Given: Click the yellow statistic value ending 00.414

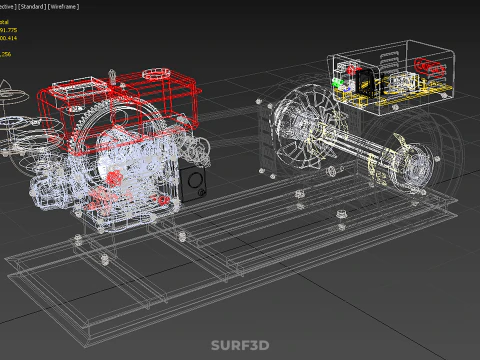Looking at the screenshot, I should point(8,38).
